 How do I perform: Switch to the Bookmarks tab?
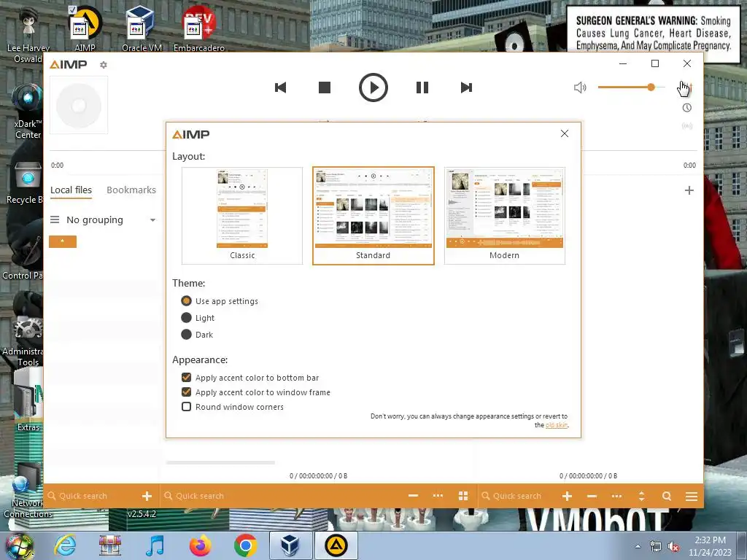click(131, 190)
